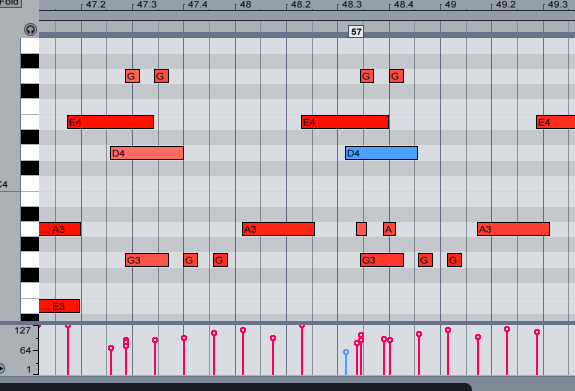Click ruler position 47.2
The width and height of the screenshot is (575, 391).
pyautogui.click(x=96, y=4)
